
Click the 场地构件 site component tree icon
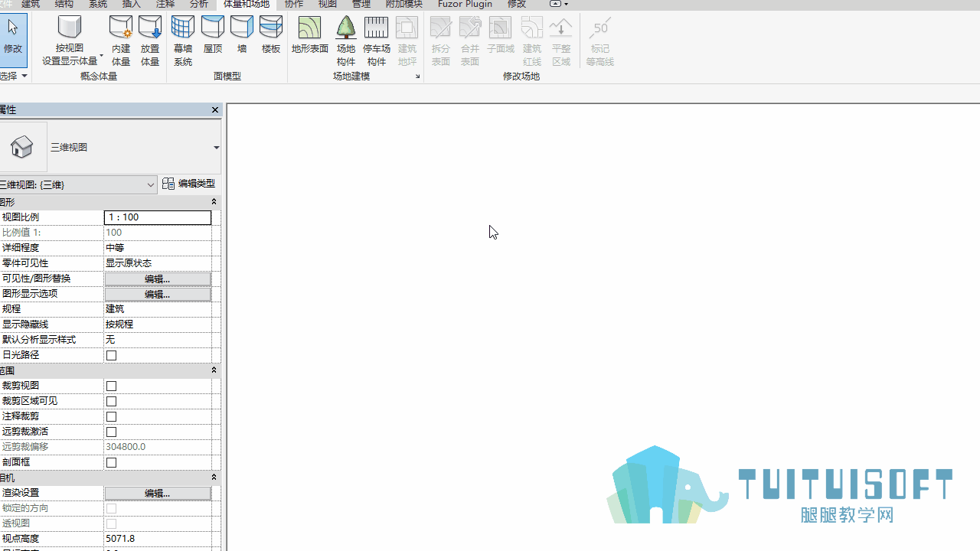(346, 41)
